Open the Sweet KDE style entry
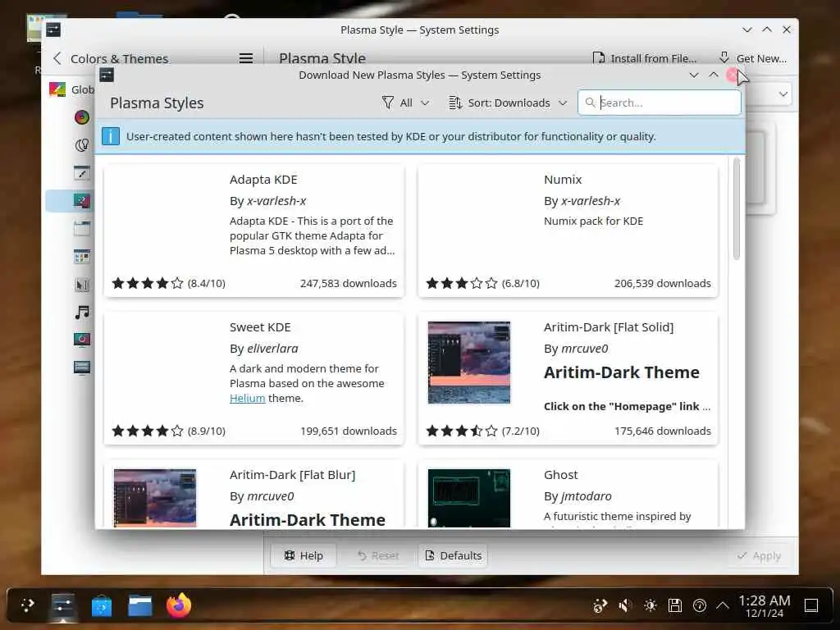Viewport: 840px width, 630px height. click(254, 378)
